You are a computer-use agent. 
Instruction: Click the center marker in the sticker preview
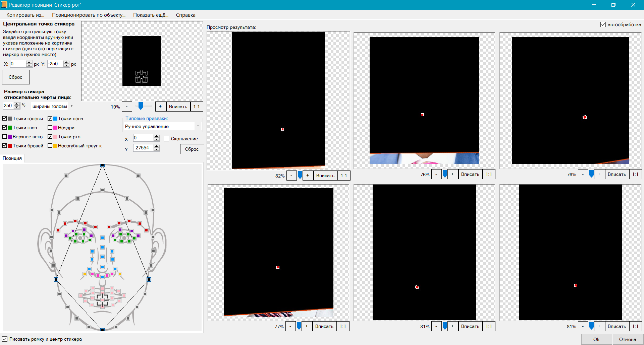(142, 77)
